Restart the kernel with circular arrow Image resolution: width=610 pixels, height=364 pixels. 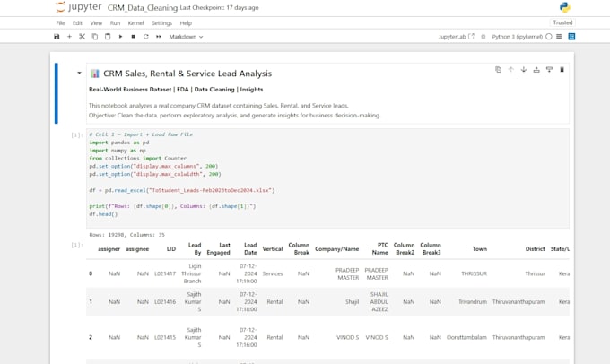pos(146,37)
